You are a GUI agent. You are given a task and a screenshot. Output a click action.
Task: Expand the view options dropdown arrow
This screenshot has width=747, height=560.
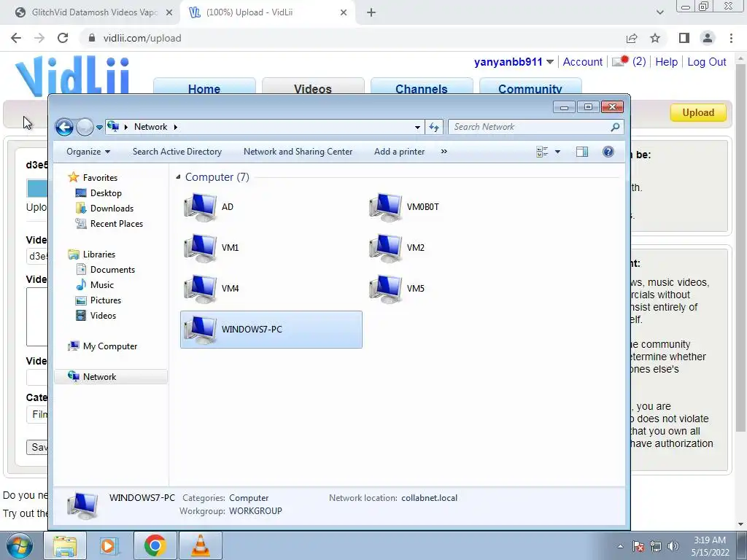(557, 152)
